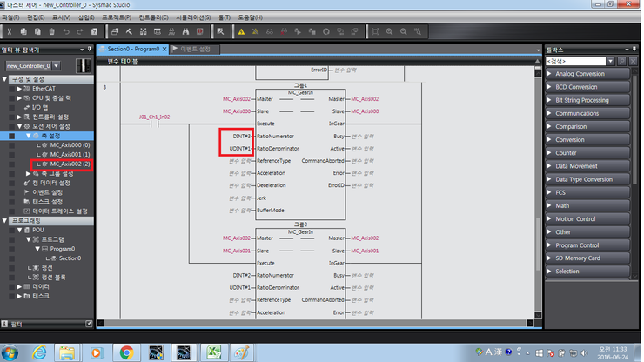Expand the 변수 테이블 bar
The width and height of the screenshot is (644, 362).
click(x=319, y=61)
